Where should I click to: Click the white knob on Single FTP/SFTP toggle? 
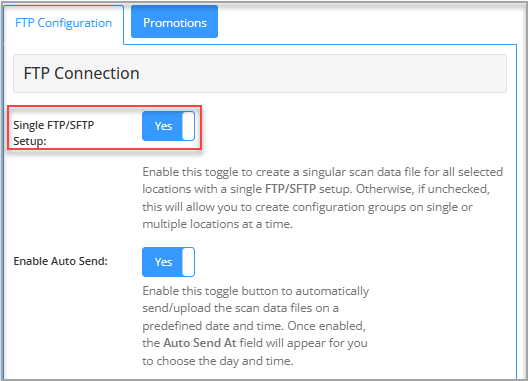[x=188, y=126]
